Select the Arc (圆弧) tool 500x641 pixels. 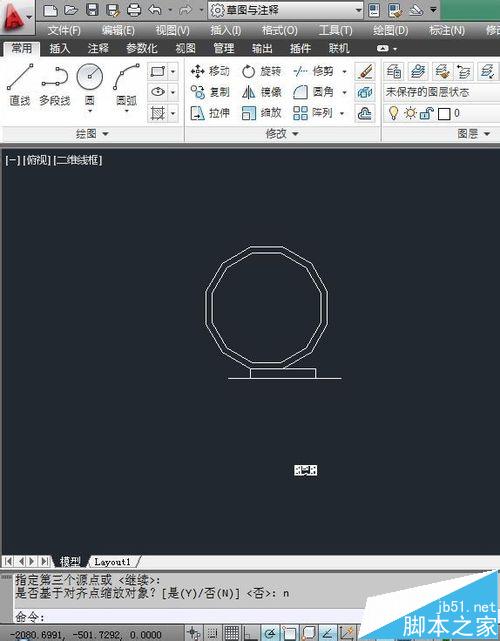pos(126,87)
